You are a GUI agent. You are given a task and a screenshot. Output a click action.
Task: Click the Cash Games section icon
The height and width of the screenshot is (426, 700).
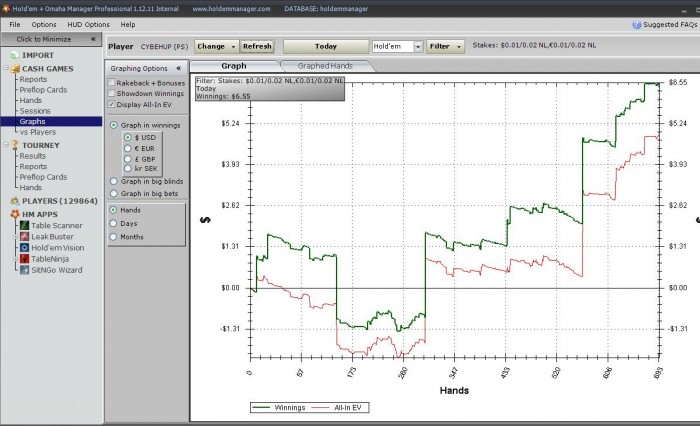click(14, 68)
